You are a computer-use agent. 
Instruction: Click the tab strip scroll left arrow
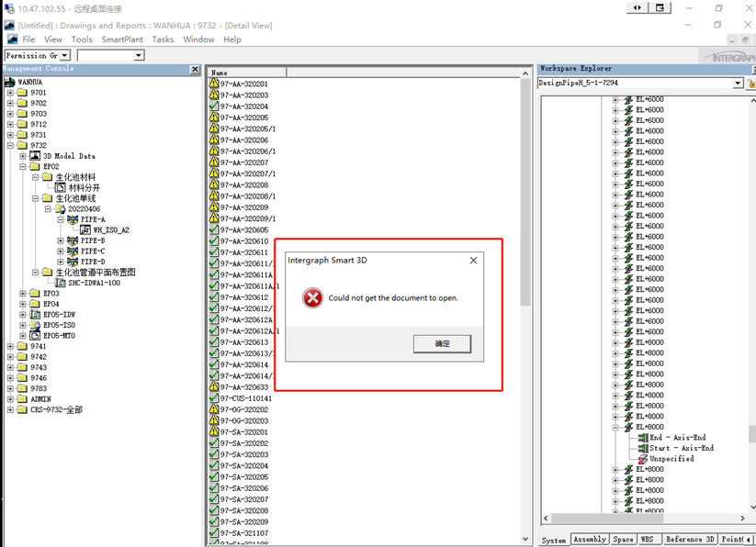click(x=748, y=540)
